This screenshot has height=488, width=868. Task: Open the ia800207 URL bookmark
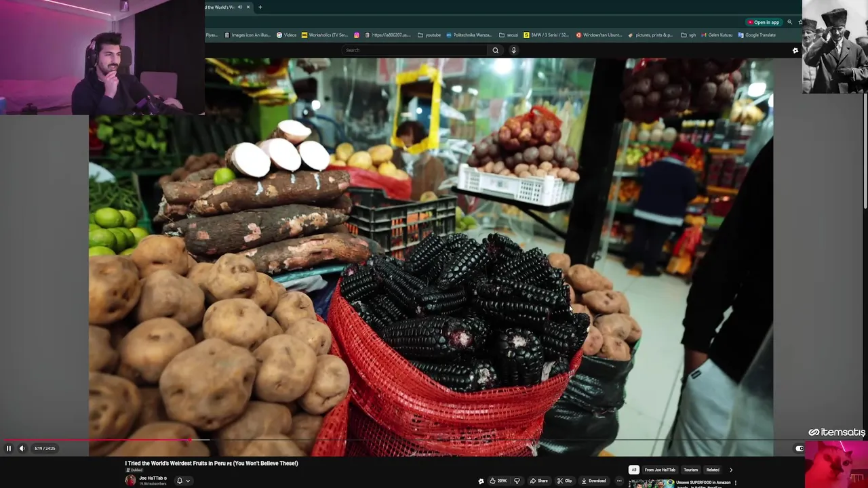pyautogui.click(x=387, y=35)
